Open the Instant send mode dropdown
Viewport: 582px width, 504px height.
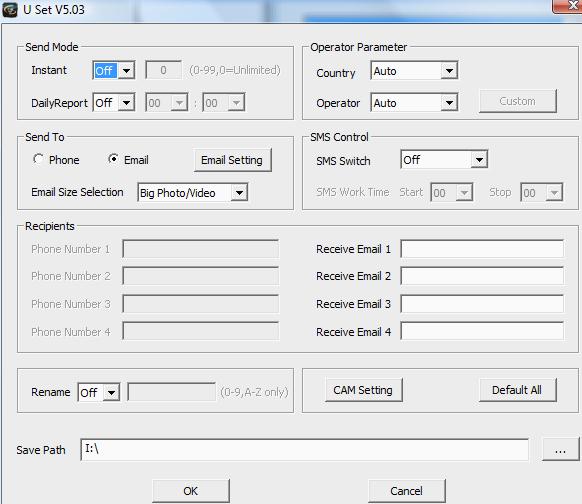point(114,71)
